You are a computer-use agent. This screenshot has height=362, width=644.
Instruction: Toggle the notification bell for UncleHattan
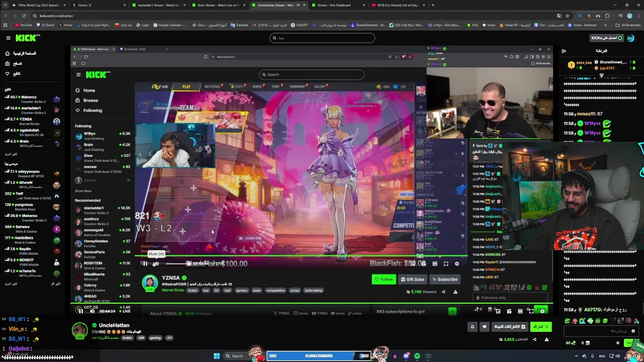click(472, 327)
